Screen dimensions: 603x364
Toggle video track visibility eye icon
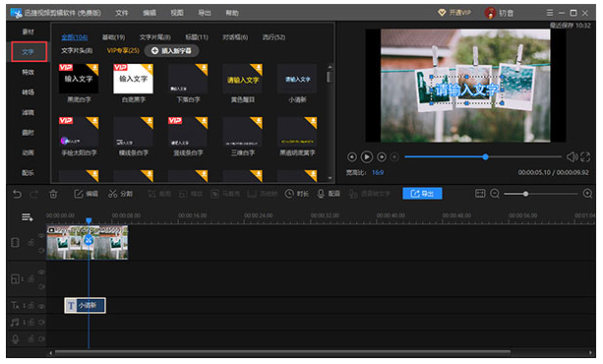coord(41,235)
